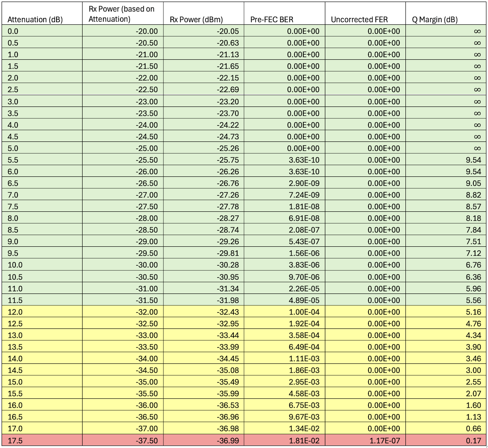Select the Pre-FEC BER cell showing 9.70E-06
Viewport: 488px width, 448px height.
285,277
